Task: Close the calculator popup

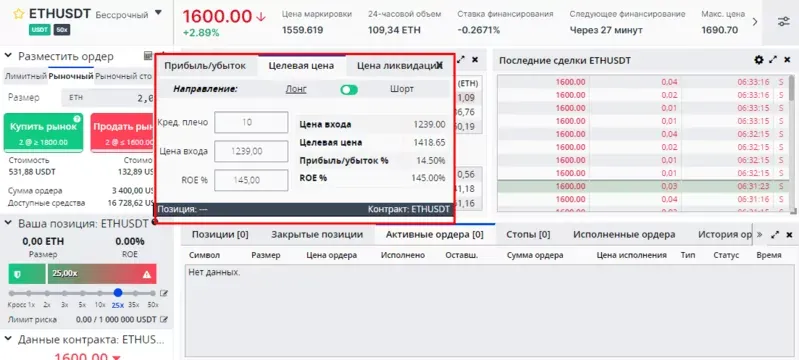Action: [440, 65]
